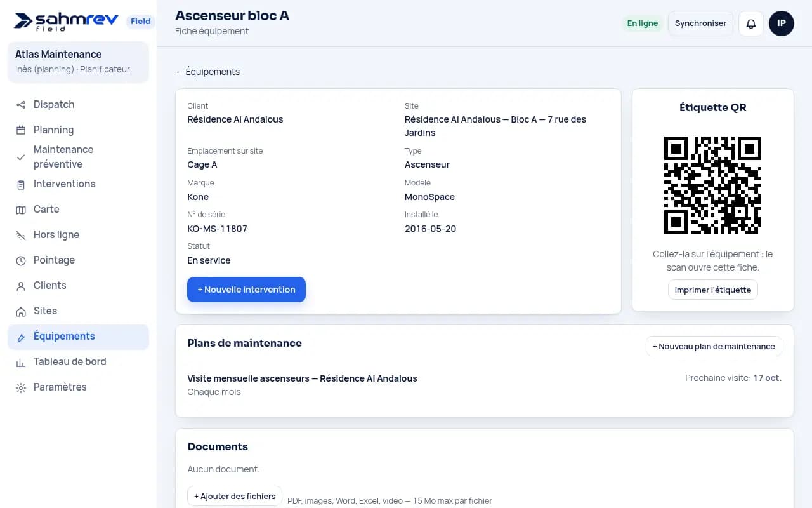The image size is (812, 508).
Task: Click the Résidence Al Andalous client name
Action: point(235,119)
